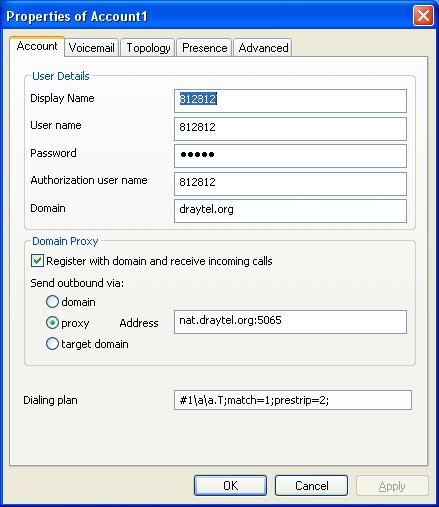Click the User Details group heading
Image resolution: width=439 pixels, height=507 pixels.
[61, 76]
